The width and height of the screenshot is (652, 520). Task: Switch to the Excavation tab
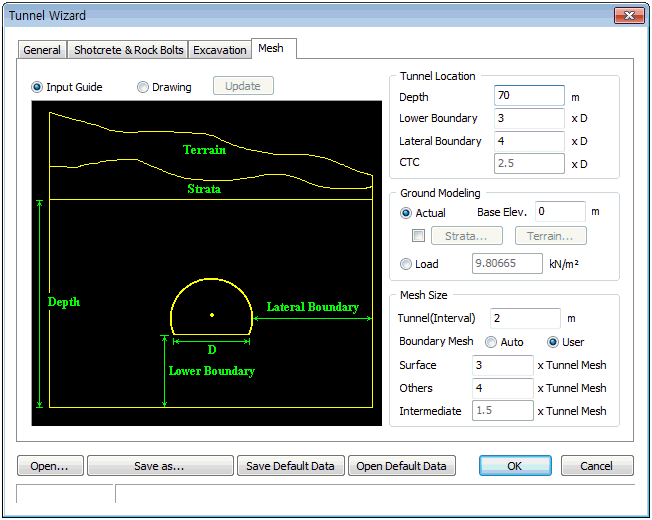[x=219, y=50]
